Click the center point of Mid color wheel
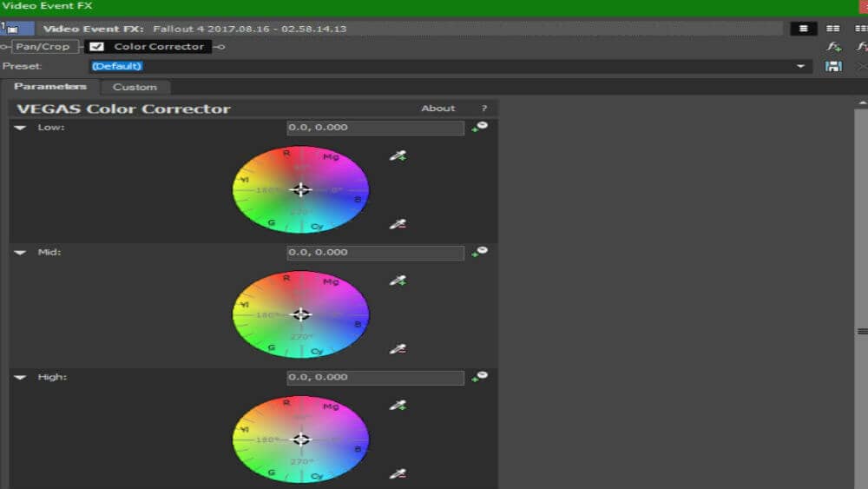This screenshot has width=868, height=489. [300, 314]
